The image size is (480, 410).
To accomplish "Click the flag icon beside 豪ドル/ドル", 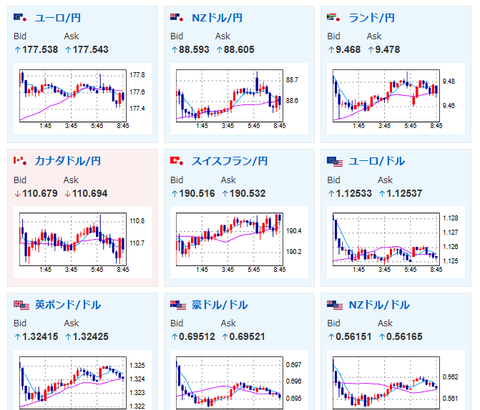I will point(178,305).
